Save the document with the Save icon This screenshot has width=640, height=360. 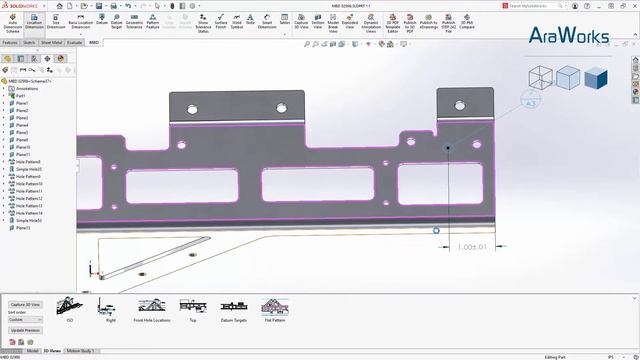click(x=99, y=6)
